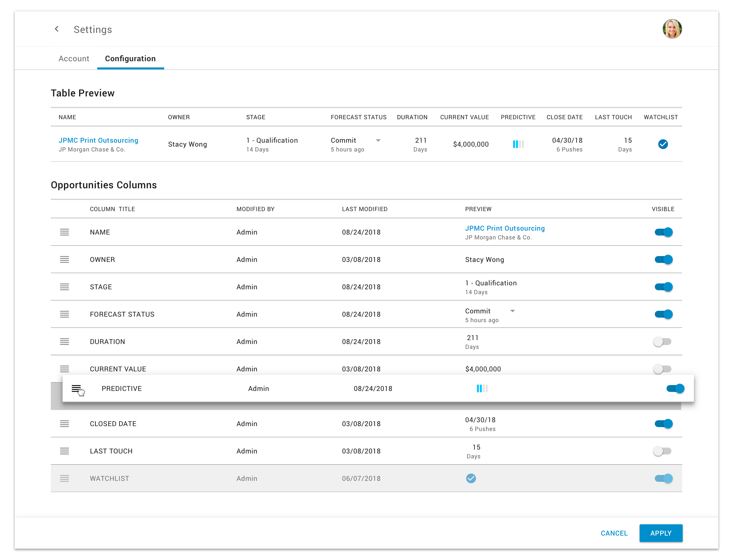Viewport: 733px width, 560px height.
Task: Select the Configuration tab
Action: [130, 59]
